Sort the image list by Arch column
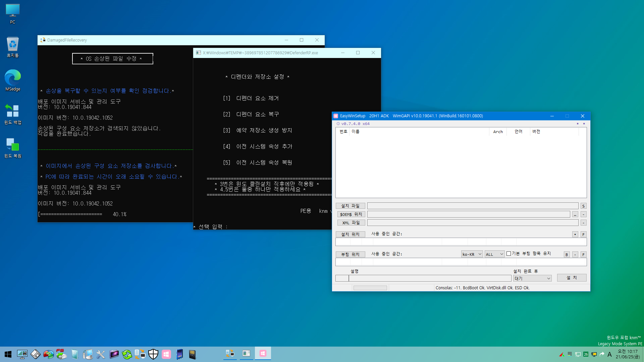This screenshot has width=644, height=362. [x=498, y=132]
